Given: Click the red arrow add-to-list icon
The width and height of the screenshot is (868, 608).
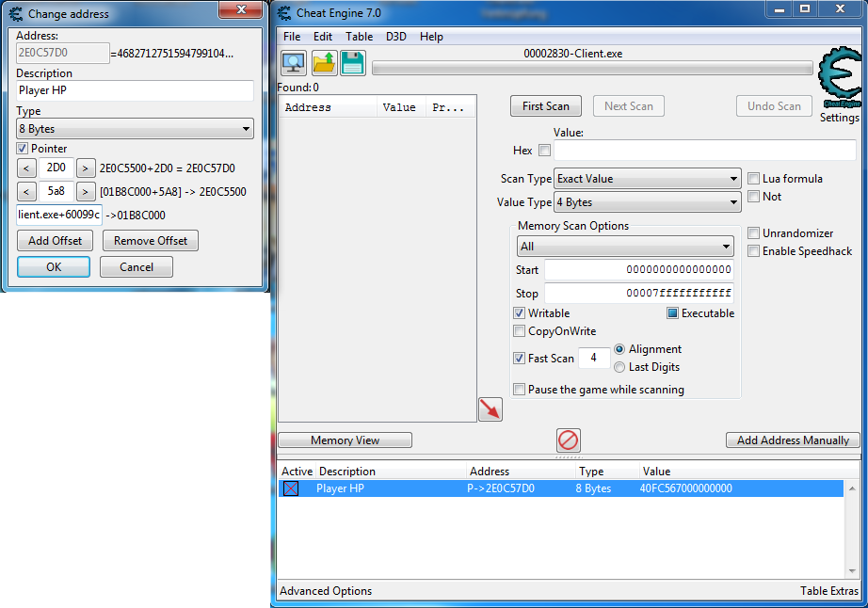Looking at the screenshot, I should 490,408.
